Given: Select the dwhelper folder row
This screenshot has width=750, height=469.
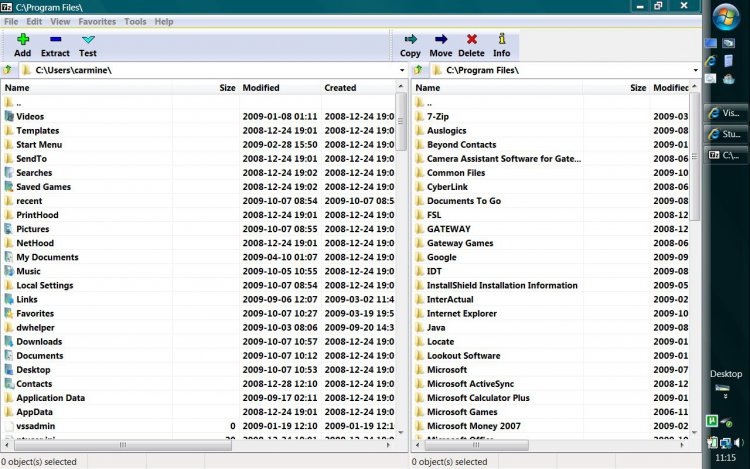Looking at the screenshot, I should pyautogui.click(x=198, y=327).
